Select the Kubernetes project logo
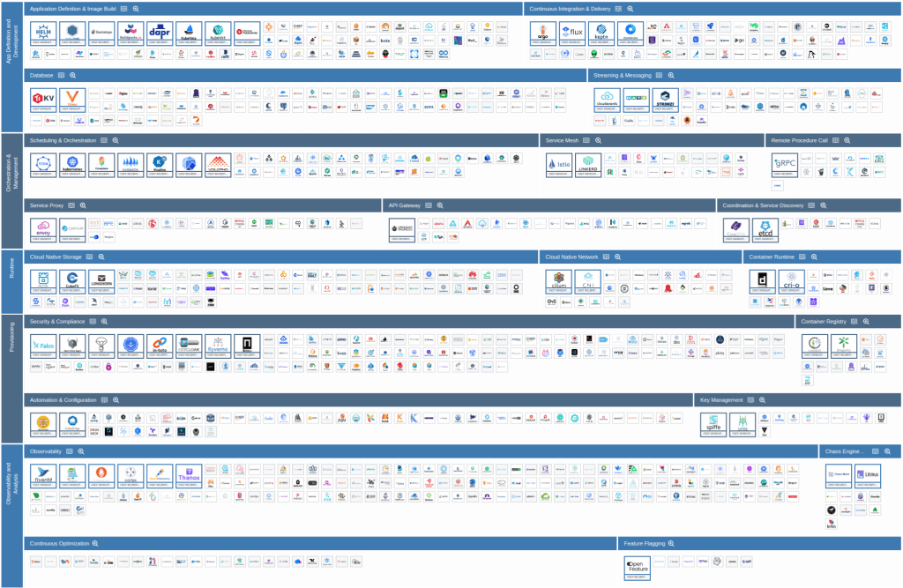This screenshot has height=588, width=903. pyautogui.click(x=72, y=164)
